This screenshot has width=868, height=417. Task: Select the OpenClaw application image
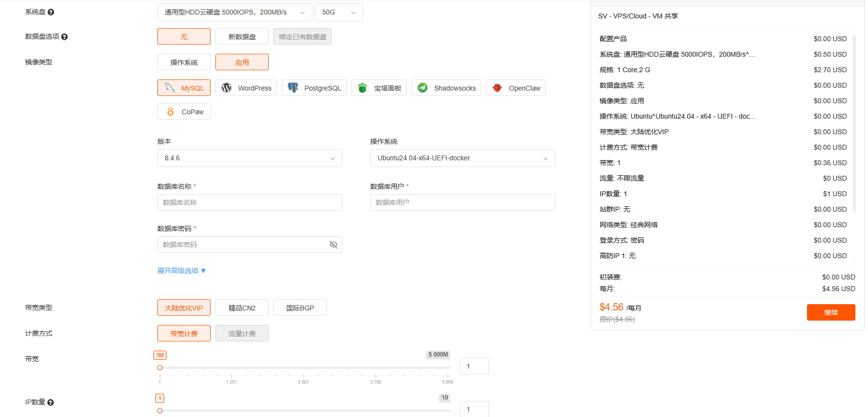(x=516, y=88)
